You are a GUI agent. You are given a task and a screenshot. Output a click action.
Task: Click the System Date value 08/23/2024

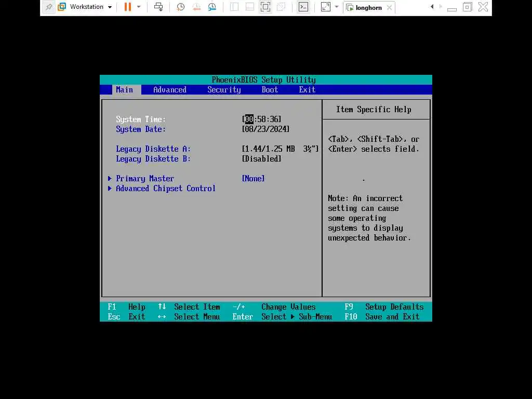coord(265,129)
